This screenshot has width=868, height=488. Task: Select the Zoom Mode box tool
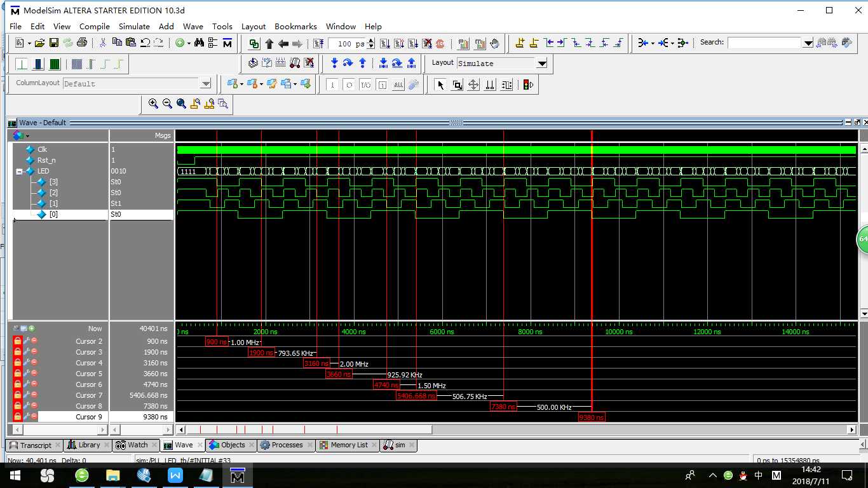457,85
